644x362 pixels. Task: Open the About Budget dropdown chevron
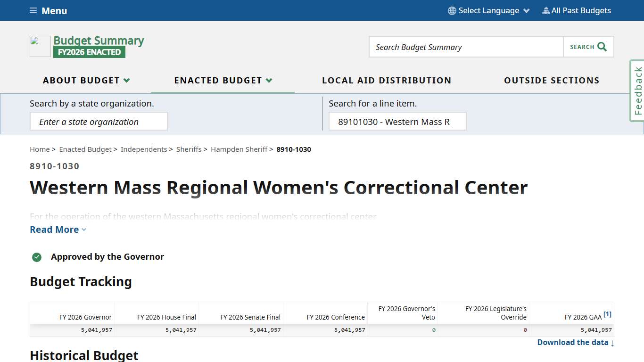click(126, 80)
